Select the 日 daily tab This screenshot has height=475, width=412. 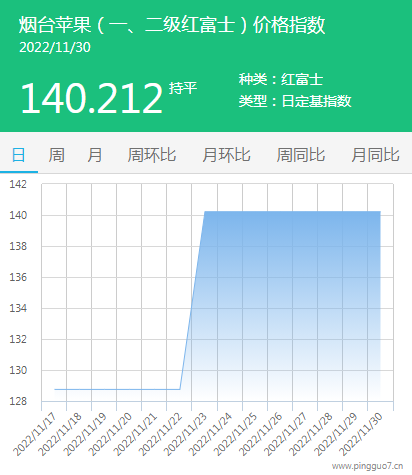(x=19, y=155)
